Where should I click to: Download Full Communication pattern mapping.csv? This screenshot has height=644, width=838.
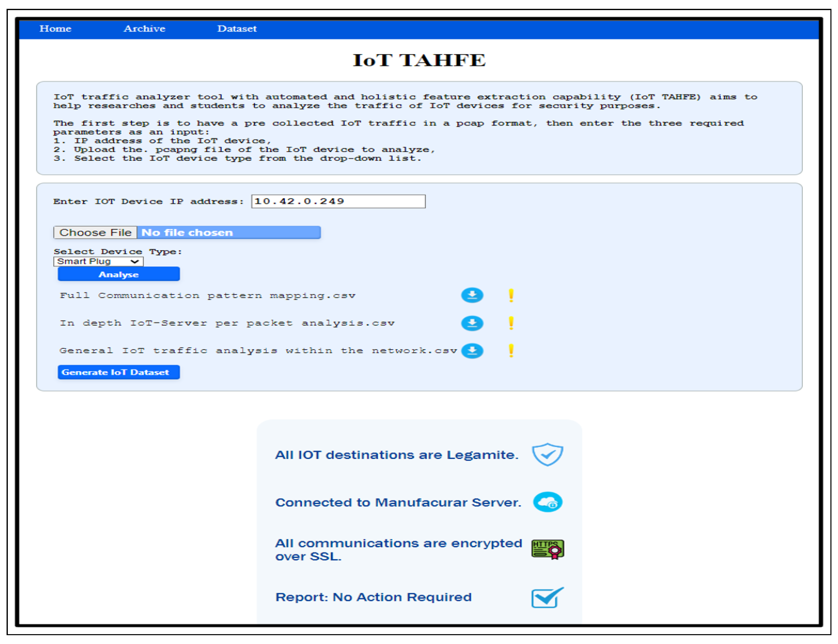(x=472, y=295)
